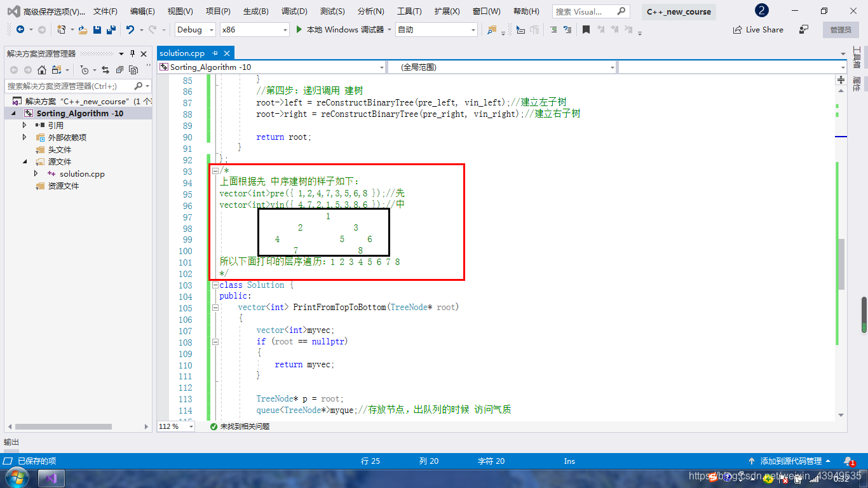Open the 编辑(E) menu

click(x=142, y=11)
